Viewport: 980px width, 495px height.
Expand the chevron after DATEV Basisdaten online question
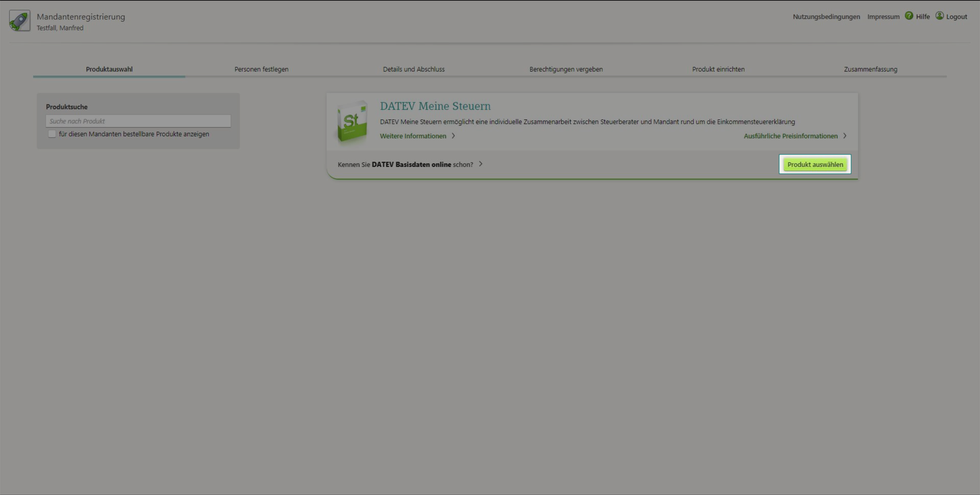coord(481,164)
